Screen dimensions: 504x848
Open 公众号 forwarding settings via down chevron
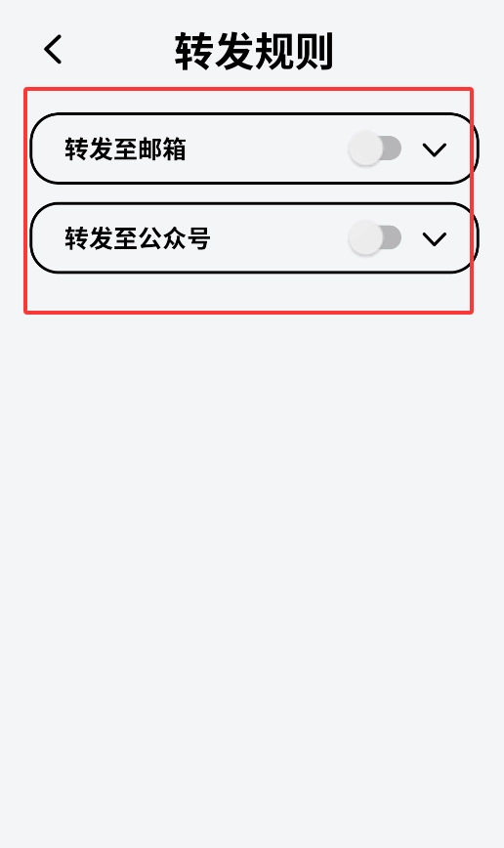(435, 239)
